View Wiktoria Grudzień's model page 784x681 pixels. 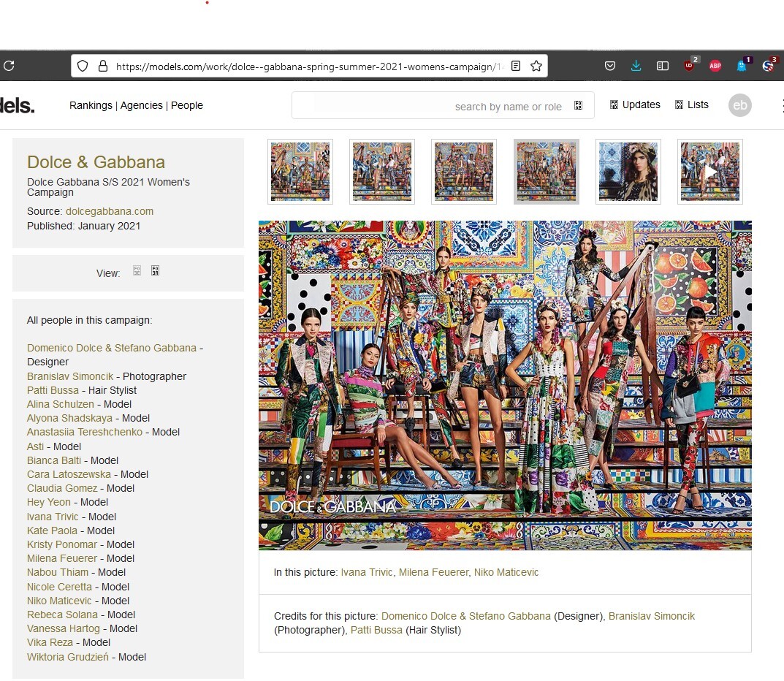[x=67, y=657]
